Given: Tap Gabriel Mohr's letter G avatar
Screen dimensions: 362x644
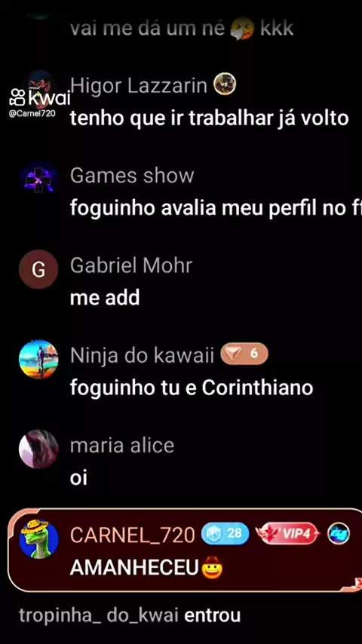Looking at the screenshot, I should pyautogui.click(x=38, y=269).
